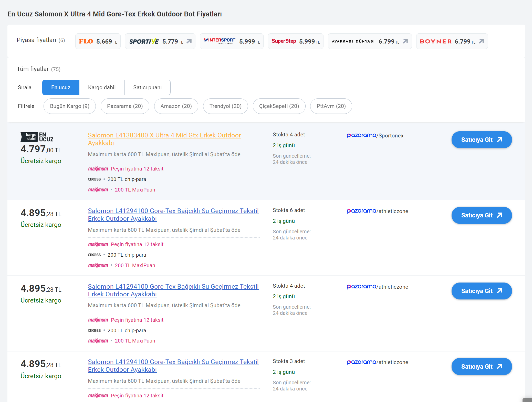Screen dimensions: 532x402
Task: Open Sportive external link arrow icon
Action: [189, 41]
